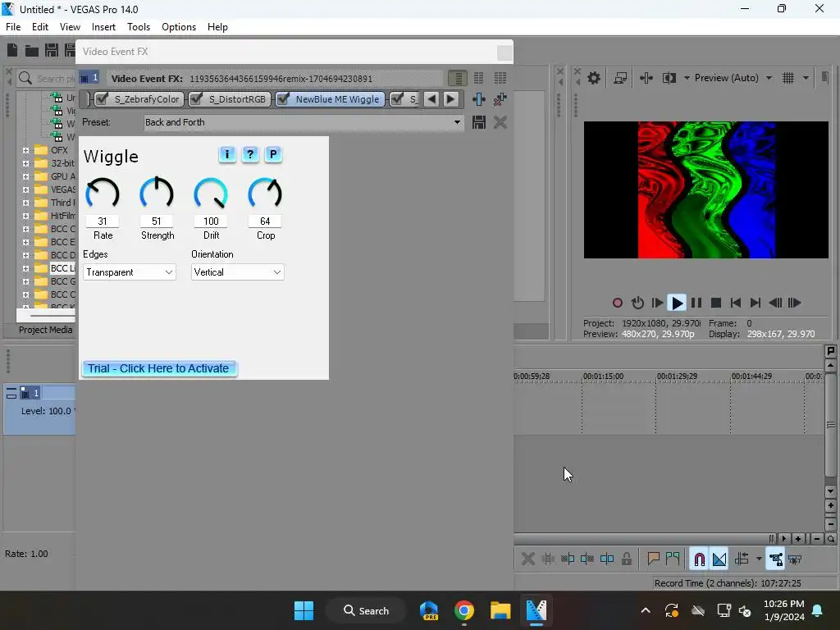Pause the preview playback
This screenshot has height=630, width=840.
tap(696, 304)
